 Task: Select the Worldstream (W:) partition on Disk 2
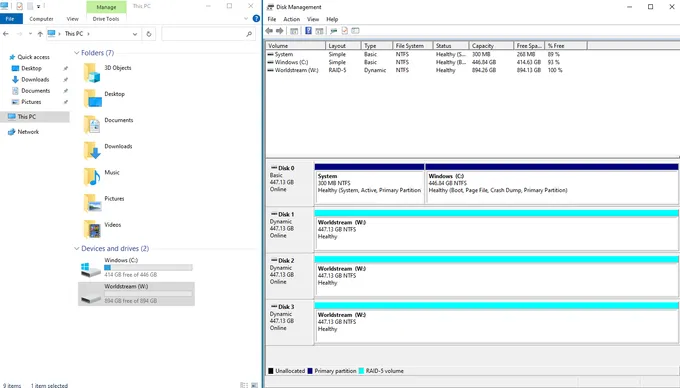[x=496, y=276]
